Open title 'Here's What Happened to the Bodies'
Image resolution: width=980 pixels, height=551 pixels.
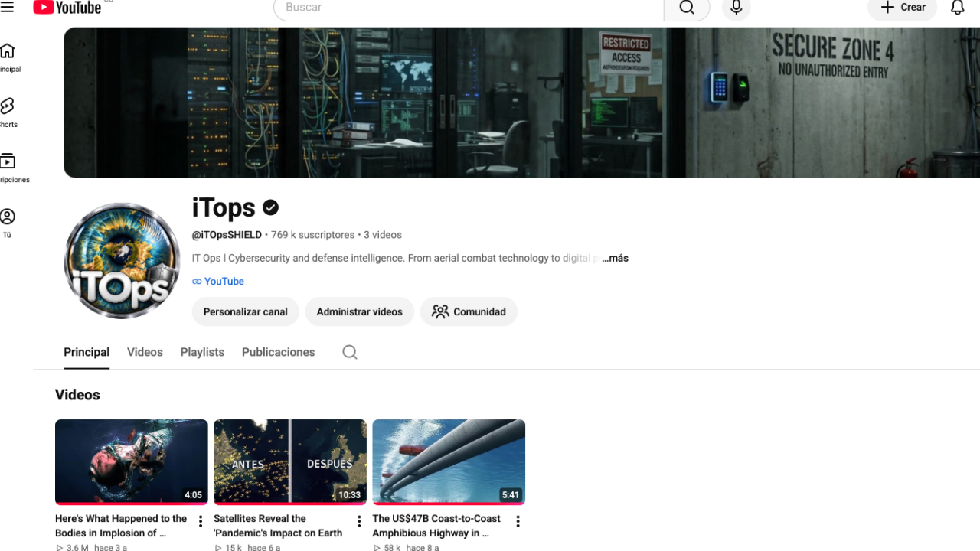pyautogui.click(x=121, y=526)
